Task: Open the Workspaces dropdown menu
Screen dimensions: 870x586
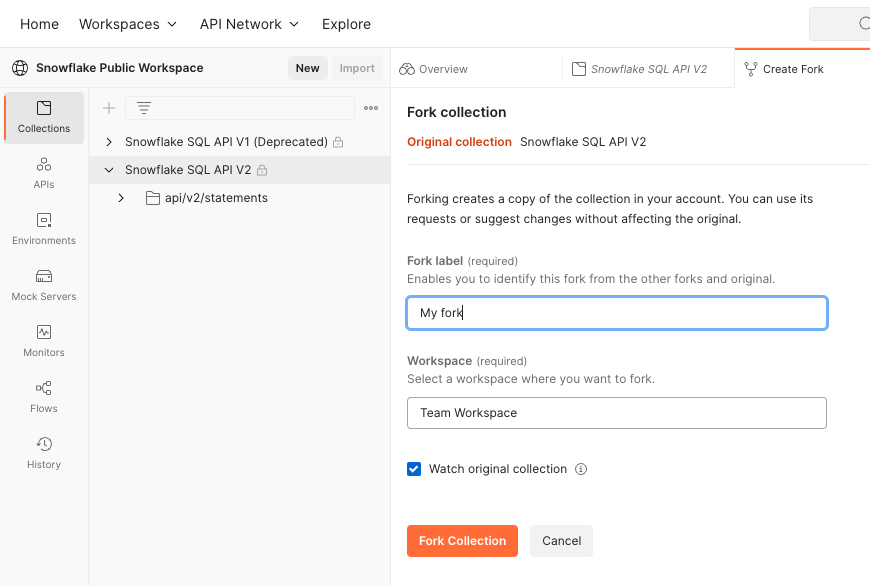Action: point(128,24)
